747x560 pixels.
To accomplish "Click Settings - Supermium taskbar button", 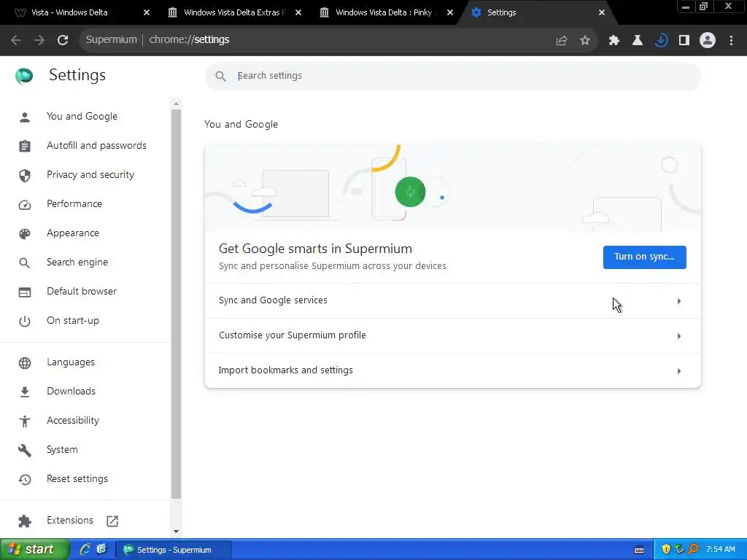I will 174,550.
